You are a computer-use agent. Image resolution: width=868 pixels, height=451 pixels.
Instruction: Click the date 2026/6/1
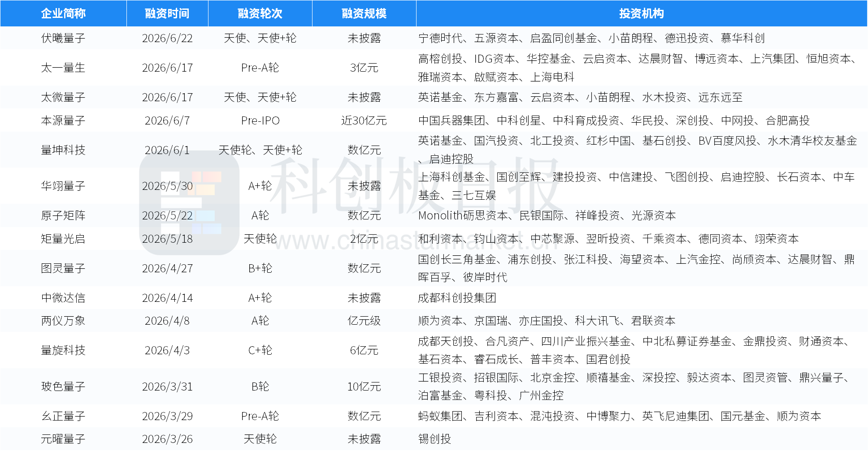[167, 150]
